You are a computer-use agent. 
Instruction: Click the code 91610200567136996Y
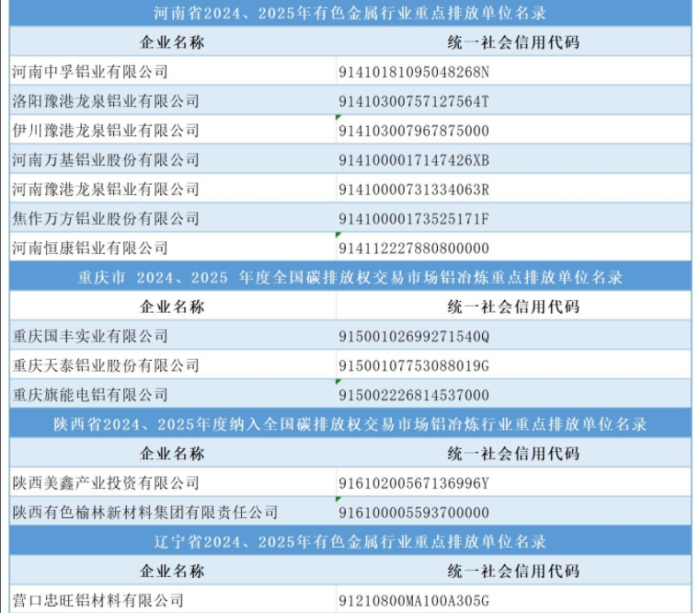[x=413, y=483]
